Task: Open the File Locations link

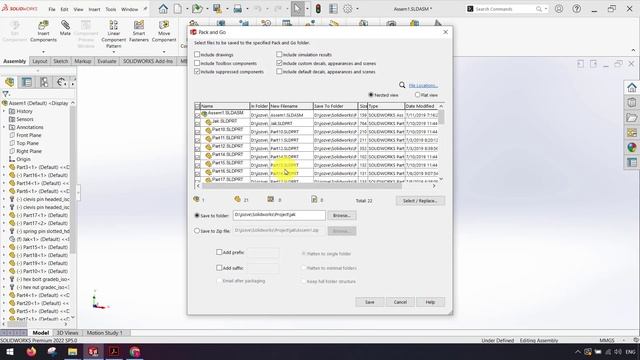Action: click(423, 85)
